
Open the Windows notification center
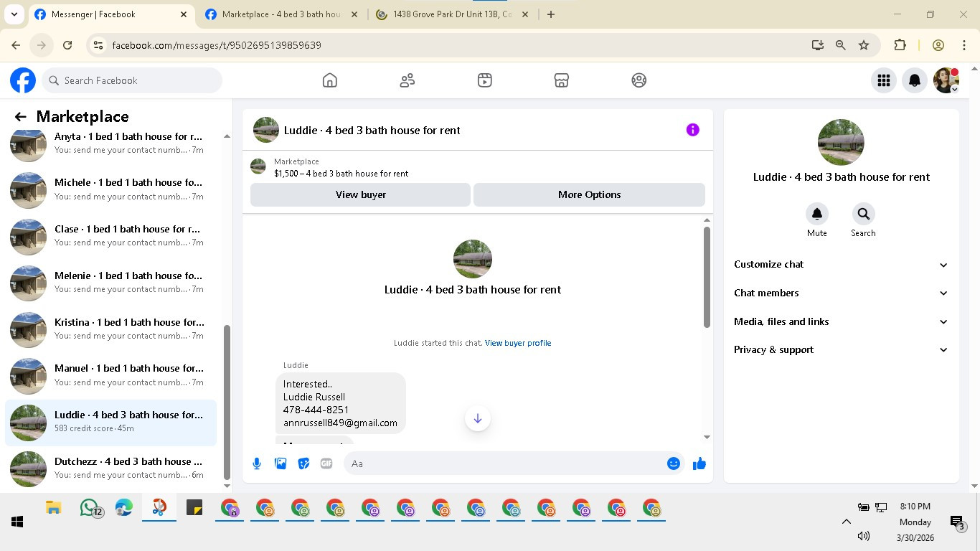point(957,522)
